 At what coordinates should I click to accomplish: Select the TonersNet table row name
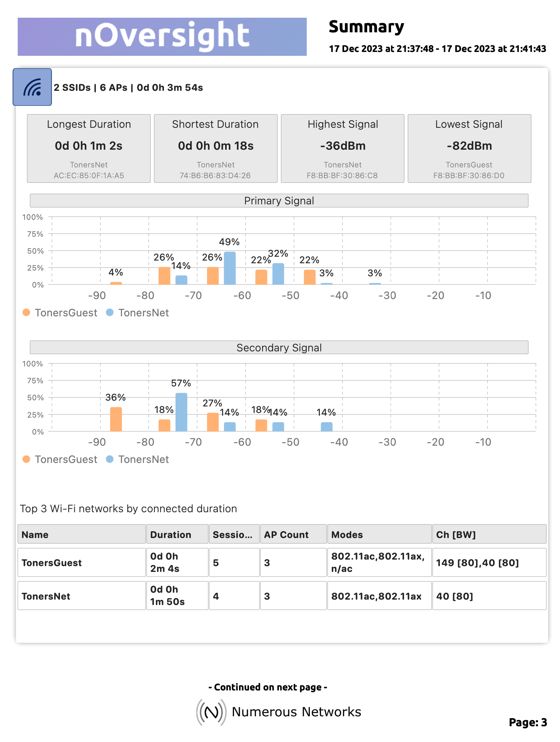click(x=46, y=596)
